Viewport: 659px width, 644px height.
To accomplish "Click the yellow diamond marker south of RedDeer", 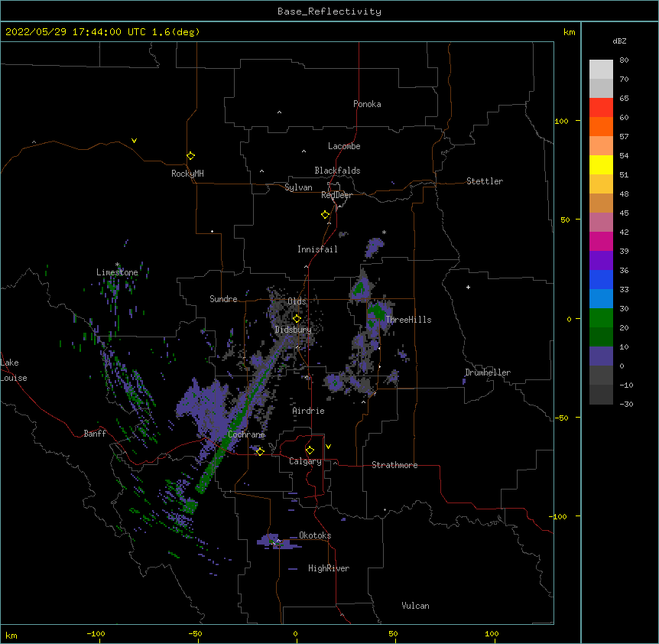I will (325, 215).
